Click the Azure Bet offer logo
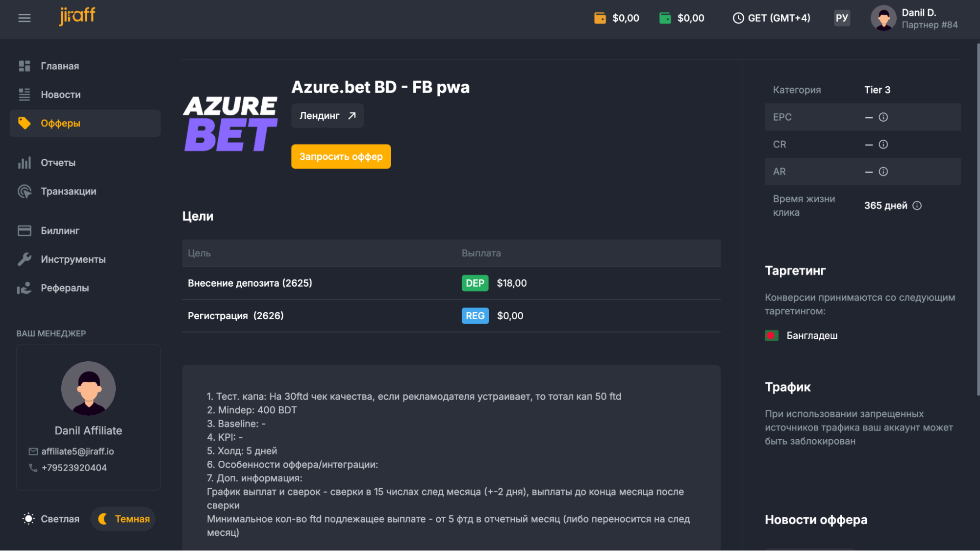 [230, 124]
